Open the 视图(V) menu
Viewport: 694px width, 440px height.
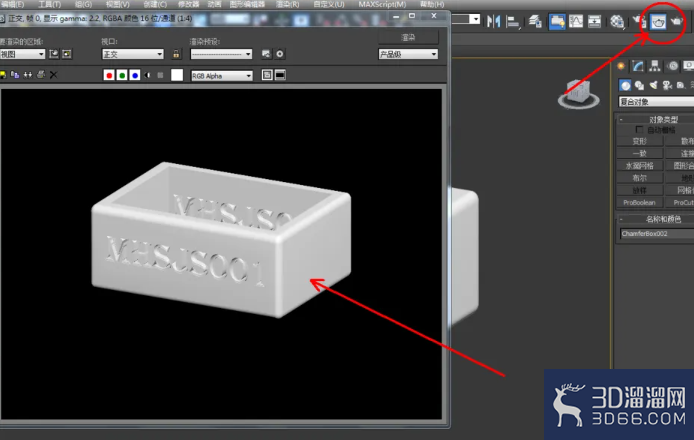click(x=118, y=4)
